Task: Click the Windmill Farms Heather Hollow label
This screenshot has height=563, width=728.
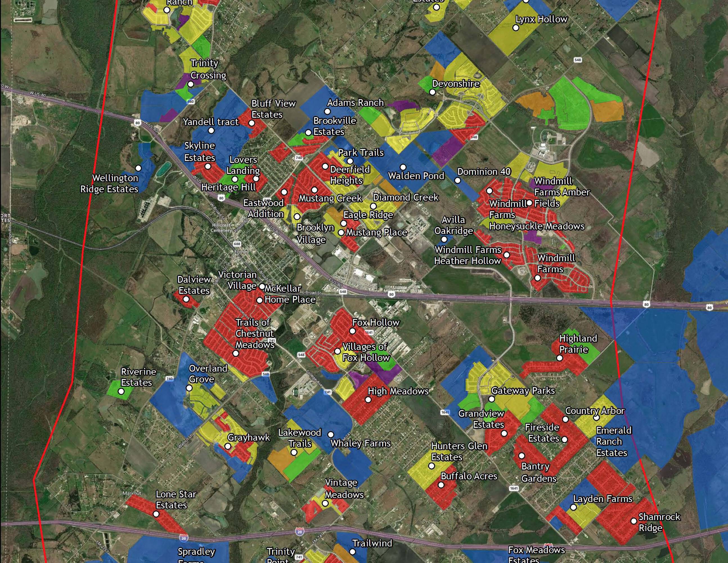Action: (x=468, y=255)
